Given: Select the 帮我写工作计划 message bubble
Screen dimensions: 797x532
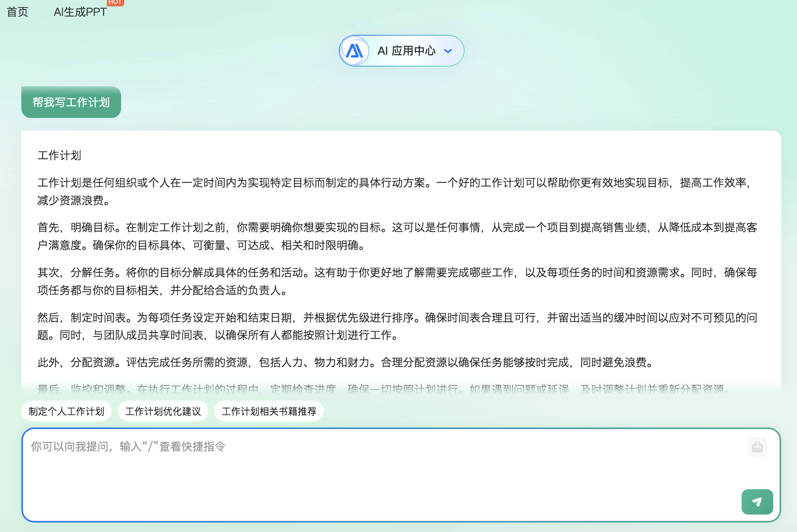Looking at the screenshot, I should tap(71, 102).
